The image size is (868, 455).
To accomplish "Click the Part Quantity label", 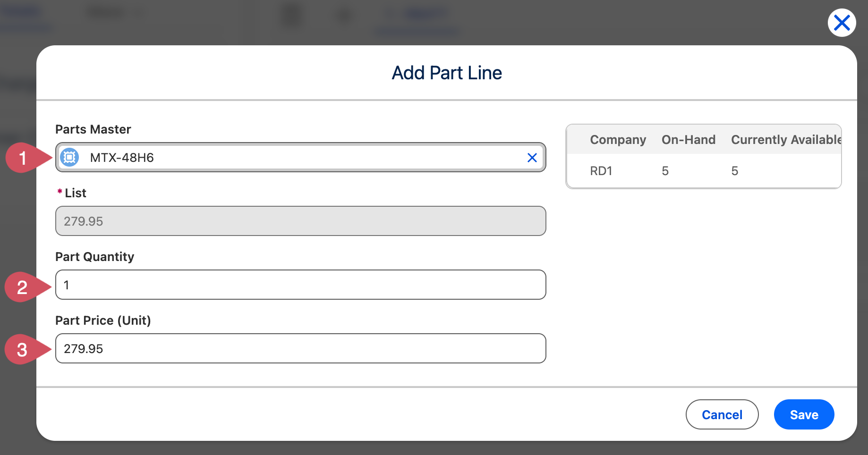I will [x=94, y=257].
